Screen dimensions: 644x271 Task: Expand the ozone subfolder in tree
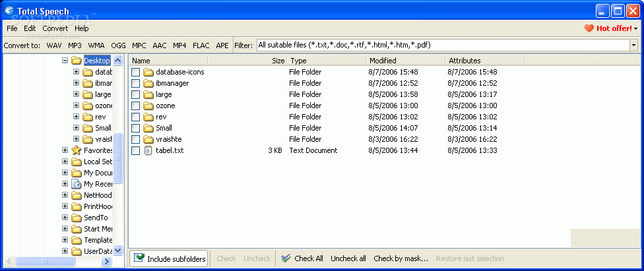coord(76,105)
